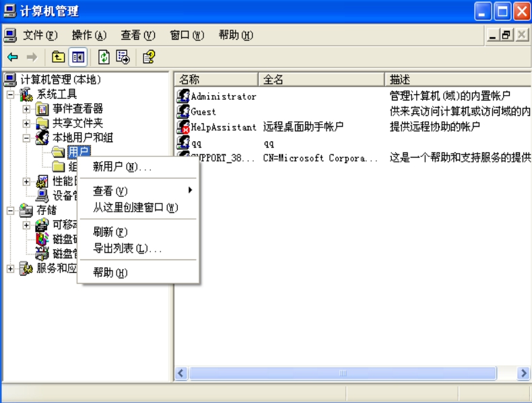Click the 服务和应用程序 tree icon

pyautogui.click(x=26, y=268)
